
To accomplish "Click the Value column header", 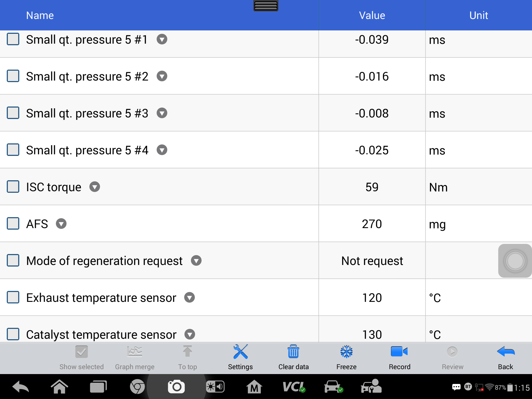I will coord(372,15).
